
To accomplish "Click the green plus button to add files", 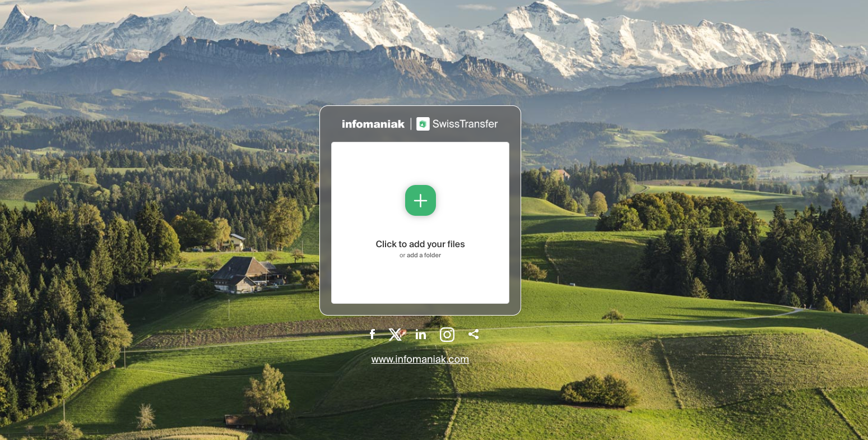I will pyautogui.click(x=420, y=200).
